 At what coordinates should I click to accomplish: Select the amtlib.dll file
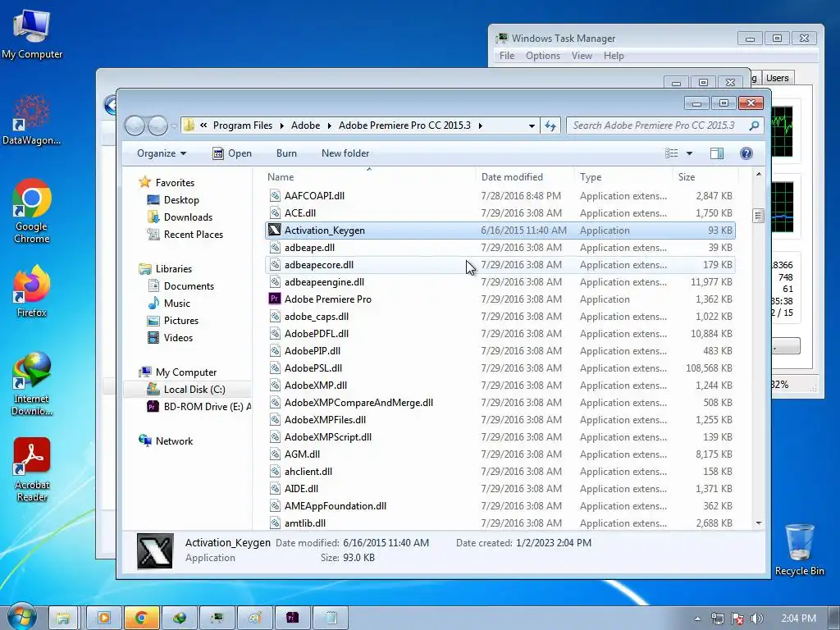[x=500, y=523]
